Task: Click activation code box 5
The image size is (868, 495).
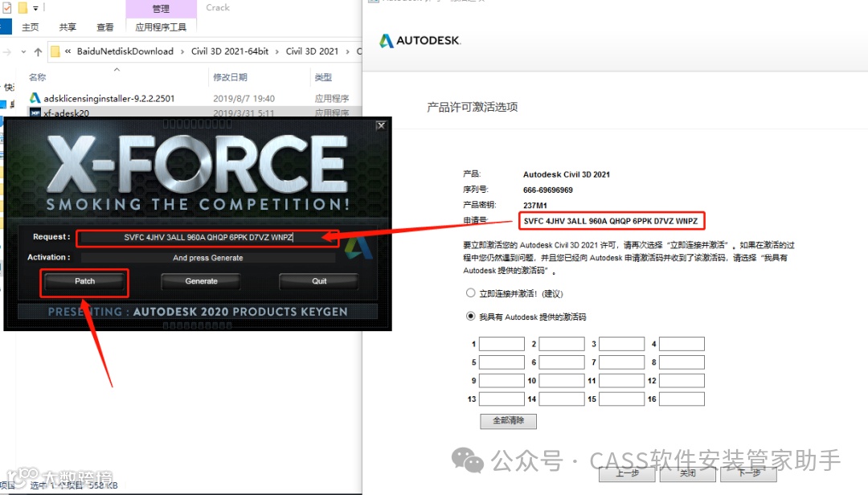Action: [502, 362]
